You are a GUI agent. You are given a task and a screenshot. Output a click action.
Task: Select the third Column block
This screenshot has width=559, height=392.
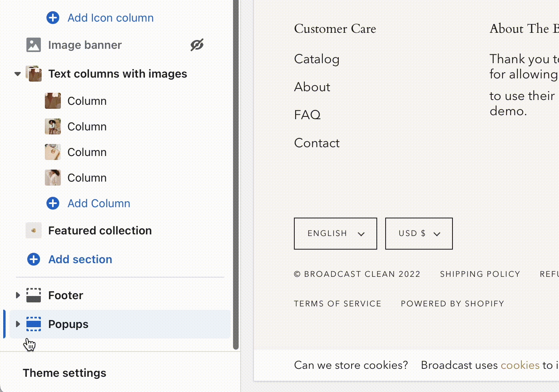87,152
